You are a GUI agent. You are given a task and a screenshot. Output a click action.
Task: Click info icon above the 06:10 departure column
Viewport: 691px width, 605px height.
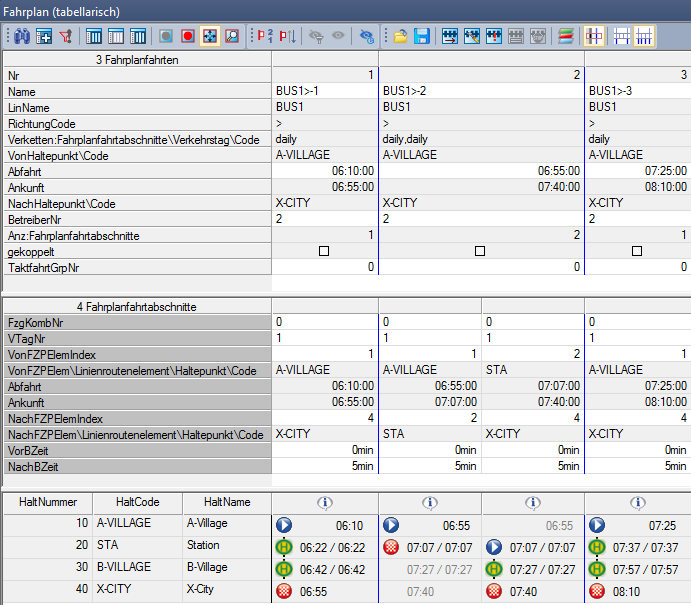click(x=324, y=502)
